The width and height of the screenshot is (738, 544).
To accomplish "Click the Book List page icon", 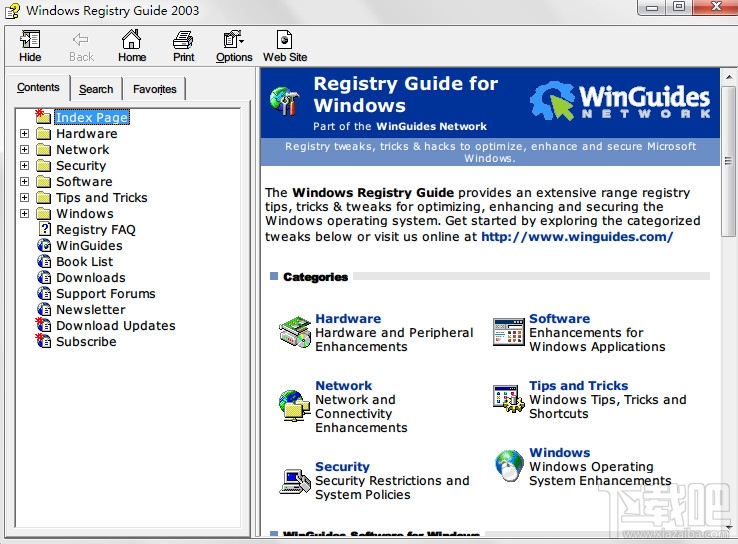I will point(44,261).
